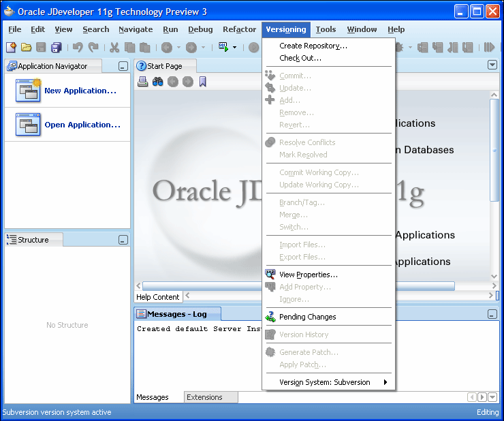This screenshot has height=421, width=504.
Task: Click the log tabs scroll-left arrow
Action: click(471, 397)
